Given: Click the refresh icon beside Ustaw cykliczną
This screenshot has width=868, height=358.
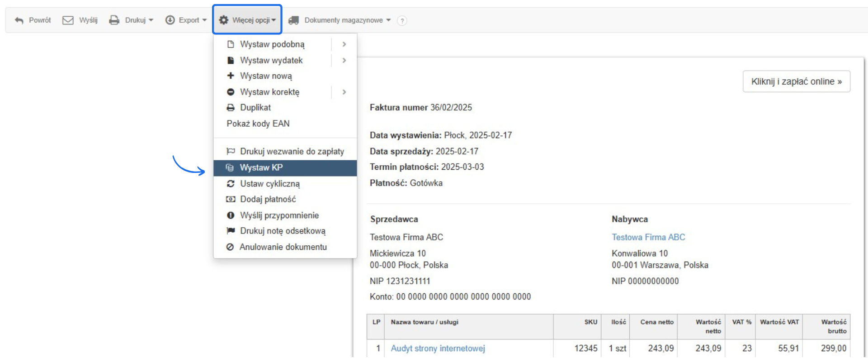Looking at the screenshot, I should click(231, 184).
